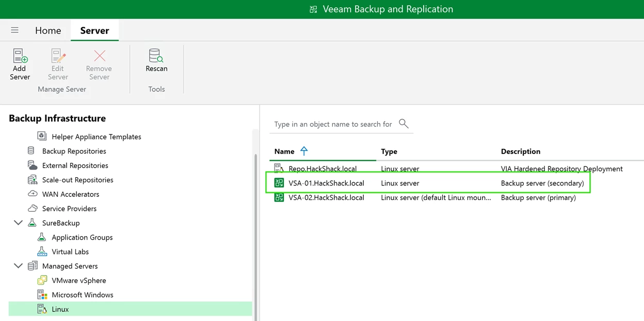
Task: Select VMware vSphere under Managed Servers
Action: [78, 280]
